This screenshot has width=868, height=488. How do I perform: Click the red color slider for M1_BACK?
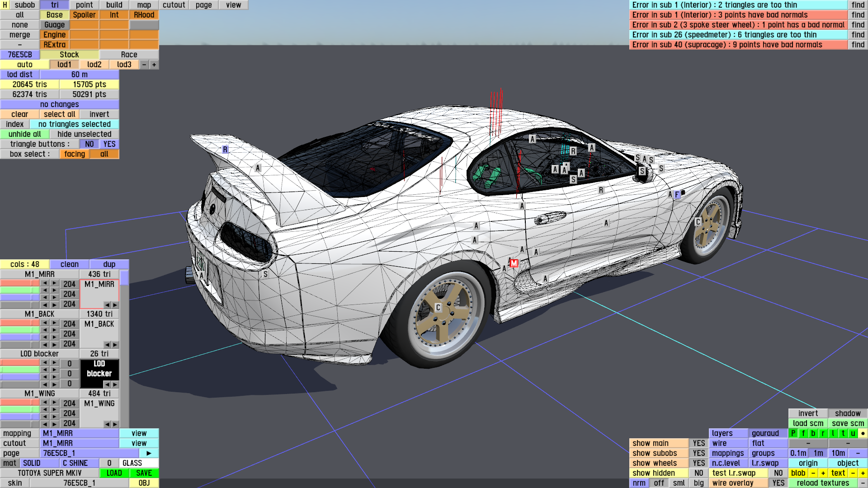(20, 323)
